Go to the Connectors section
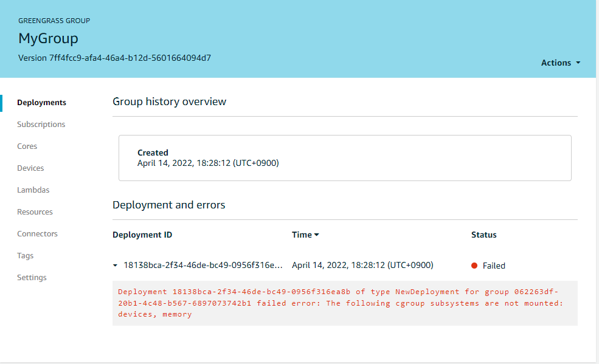599x364 pixels. tap(37, 233)
